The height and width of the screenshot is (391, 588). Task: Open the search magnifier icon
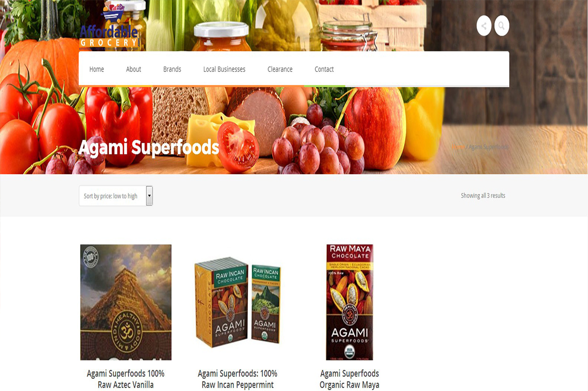[x=501, y=26]
